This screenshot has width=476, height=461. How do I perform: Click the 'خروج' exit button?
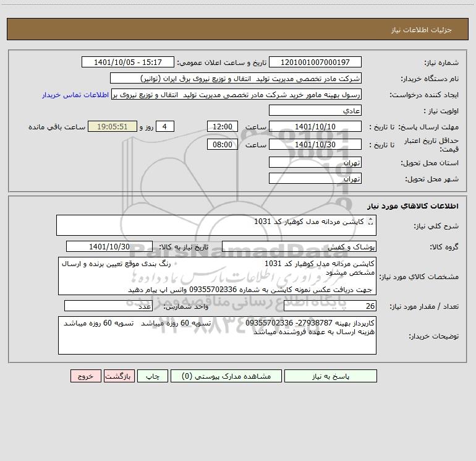pos(85,376)
